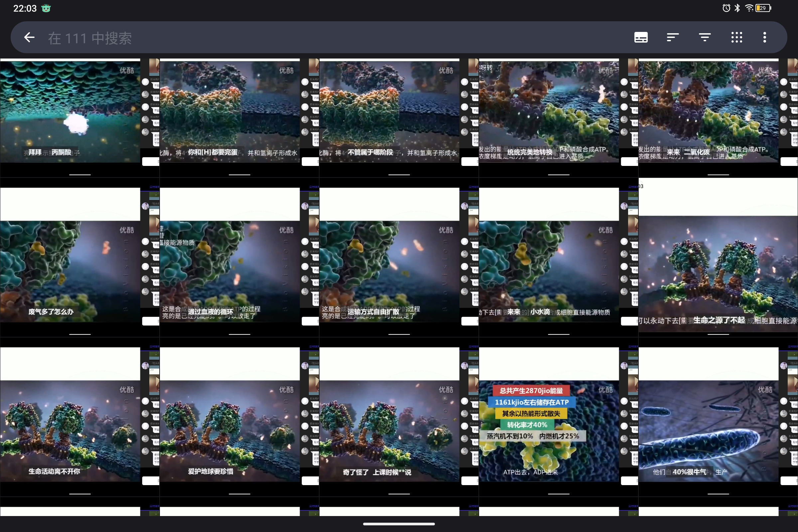The image size is (798, 532).
Task: Open thumbnail captioned '运输方式自由扩散'
Action: (x=399, y=257)
